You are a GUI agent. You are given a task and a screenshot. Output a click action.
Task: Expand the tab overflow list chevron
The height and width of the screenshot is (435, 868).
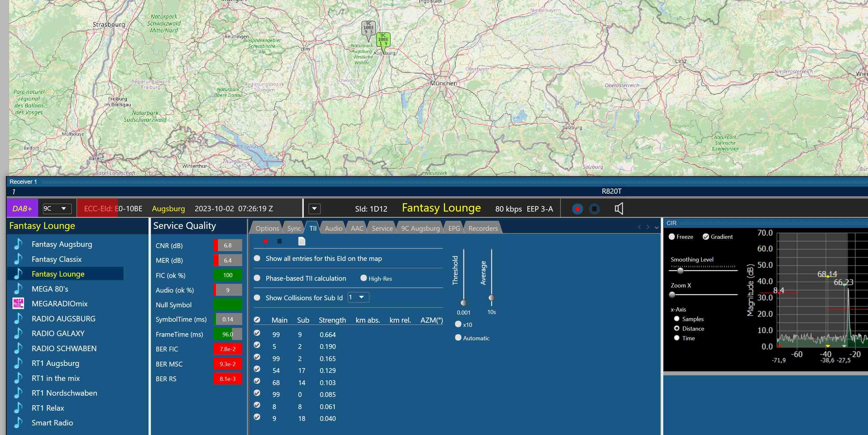click(657, 228)
